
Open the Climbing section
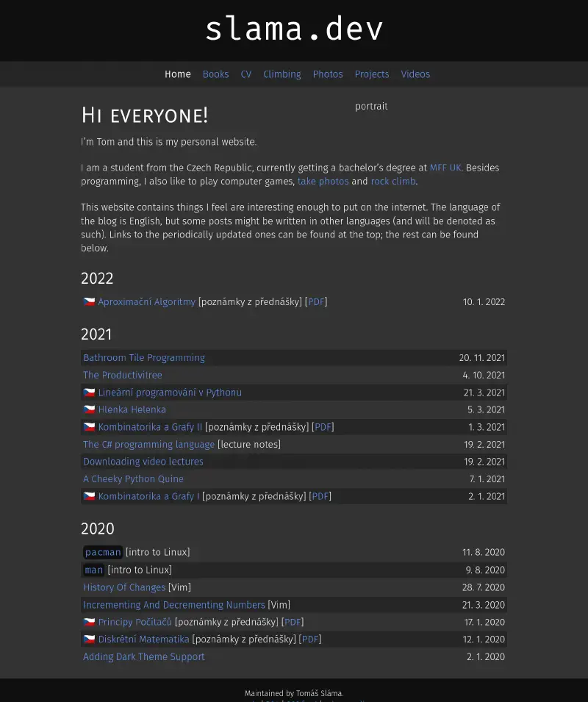(282, 74)
